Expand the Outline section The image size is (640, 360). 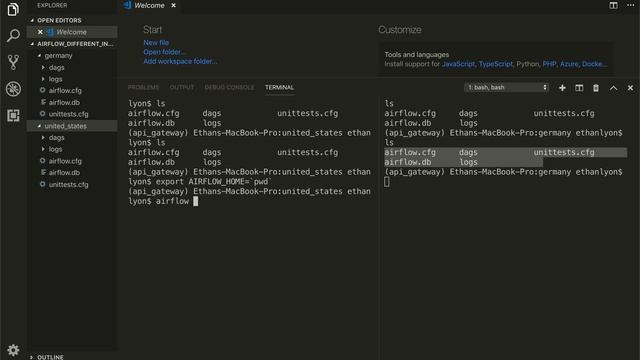click(x=32, y=357)
